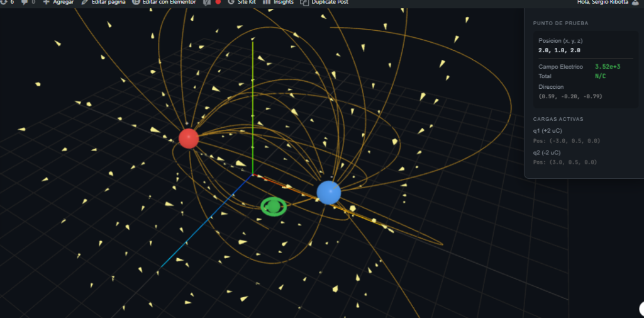Click the white circle button at right edge
Viewport: 644px width, 318px height.
click(x=641, y=309)
